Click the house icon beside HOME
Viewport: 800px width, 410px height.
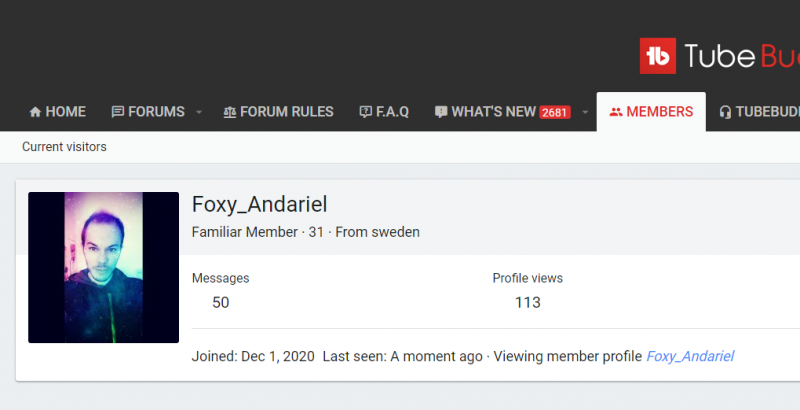pyautogui.click(x=35, y=112)
